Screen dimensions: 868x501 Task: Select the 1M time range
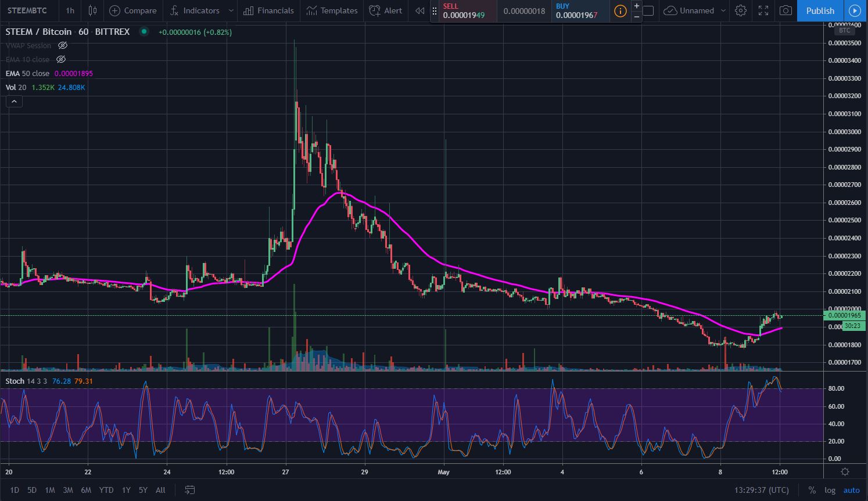50,490
